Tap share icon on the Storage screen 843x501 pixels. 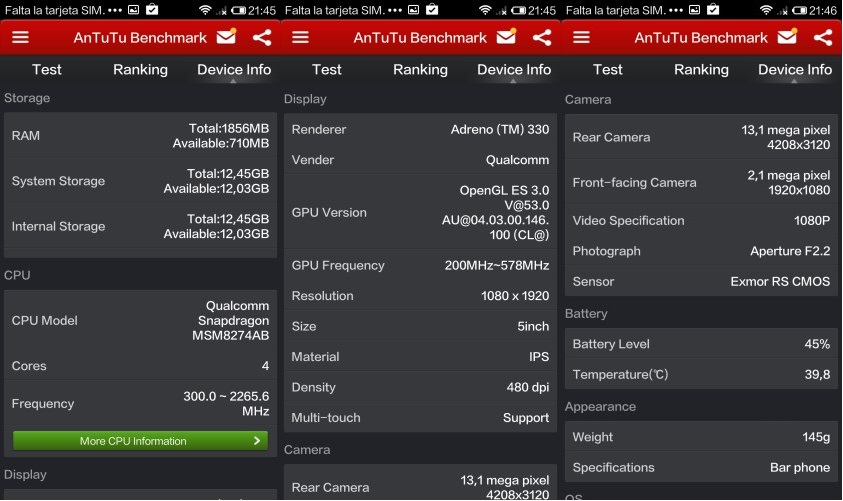click(261, 38)
